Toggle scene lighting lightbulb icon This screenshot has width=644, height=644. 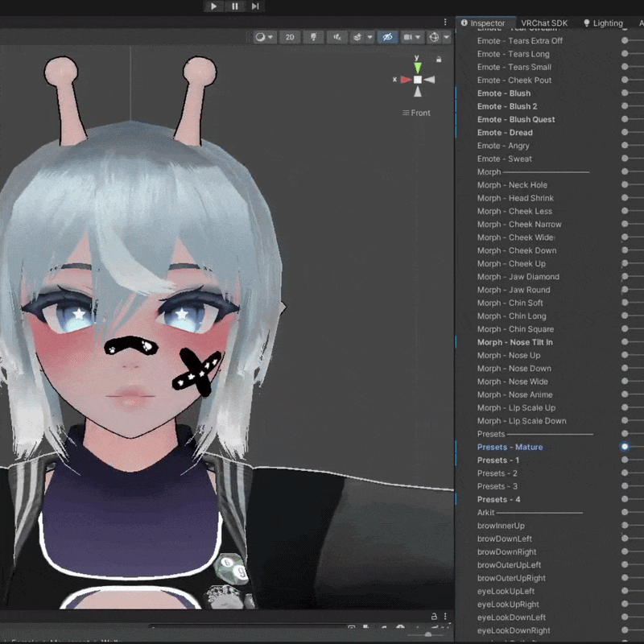click(313, 37)
